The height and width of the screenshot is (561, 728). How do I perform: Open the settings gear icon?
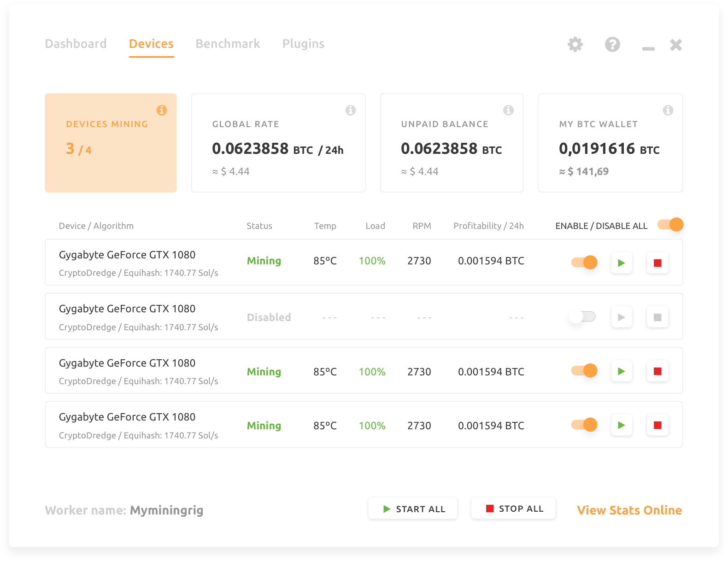(x=575, y=45)
